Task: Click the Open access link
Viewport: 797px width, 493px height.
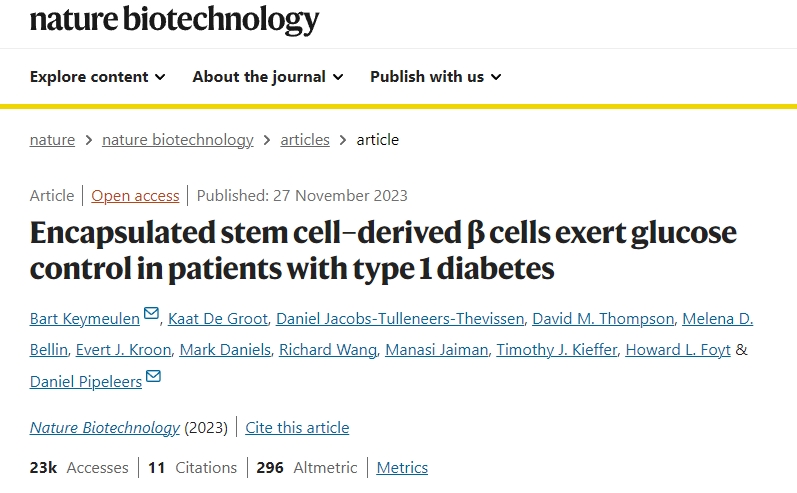Action: click(135, 196)
